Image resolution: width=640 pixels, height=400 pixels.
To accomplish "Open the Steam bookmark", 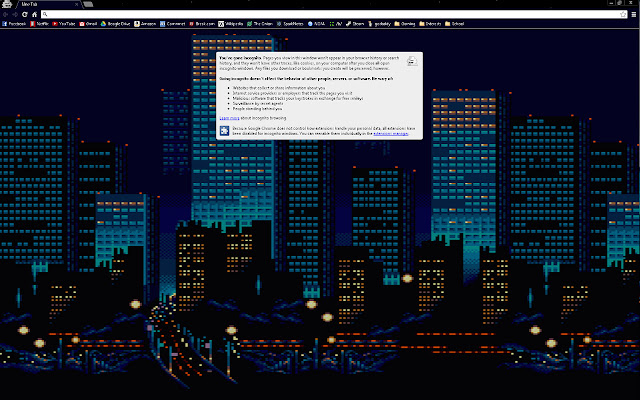I will click(355, 24).
